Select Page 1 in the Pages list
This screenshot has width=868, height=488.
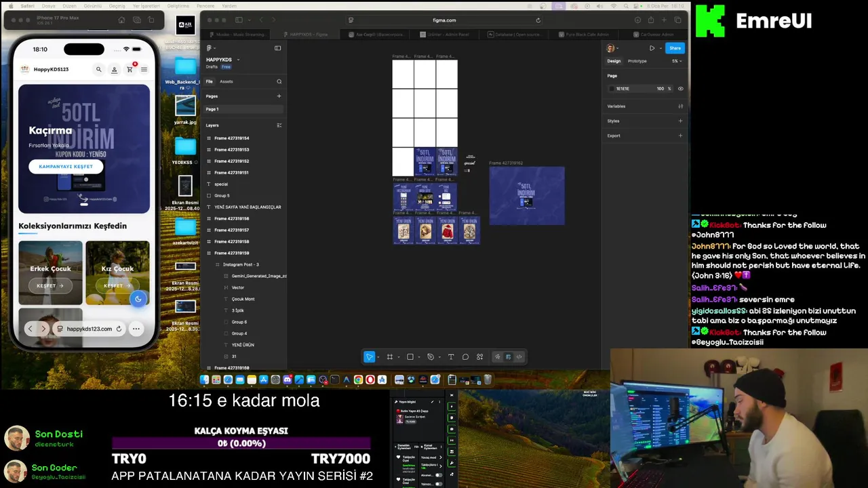[x=243, y=109]
